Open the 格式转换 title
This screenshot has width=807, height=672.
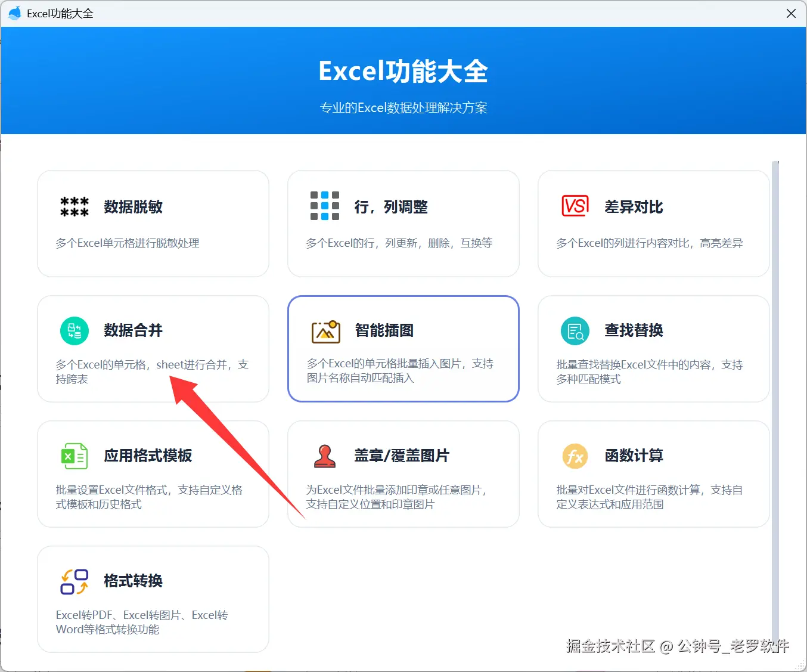point(133,581)
